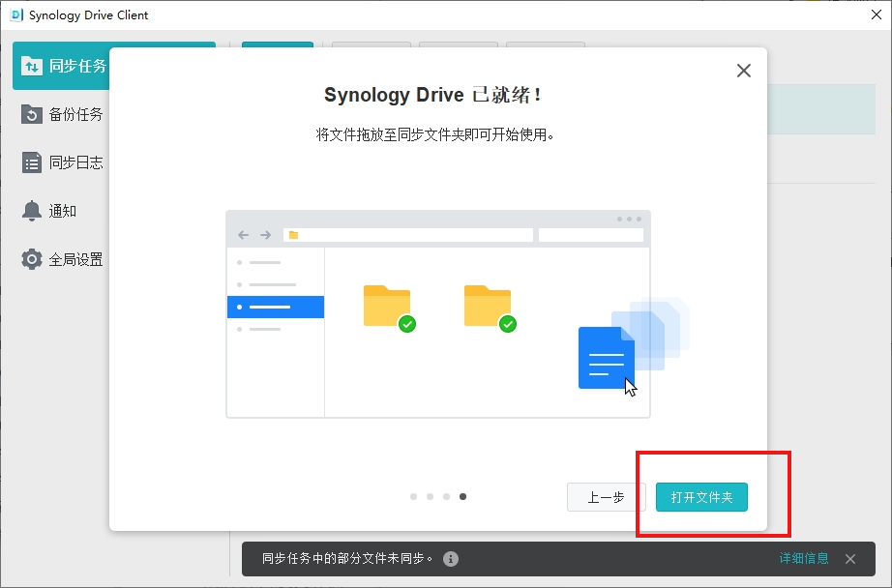Open 备份任务 backup task icon

click(x=32, y=114)
